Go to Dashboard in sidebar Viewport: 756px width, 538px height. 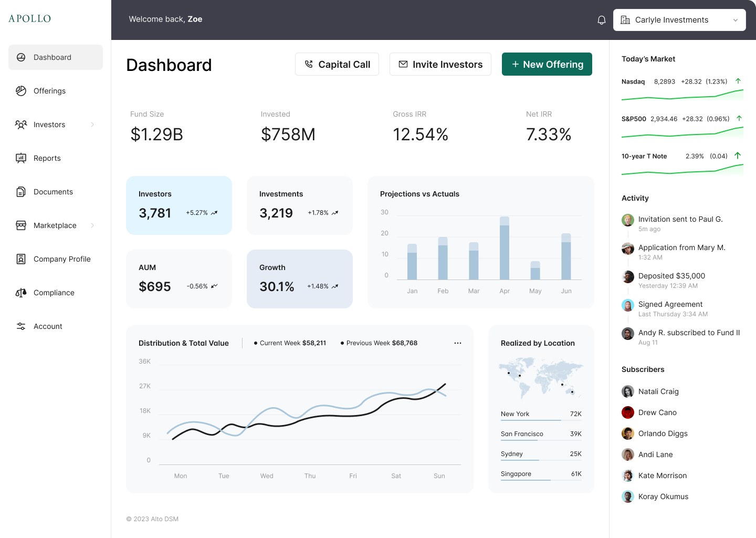56,57
